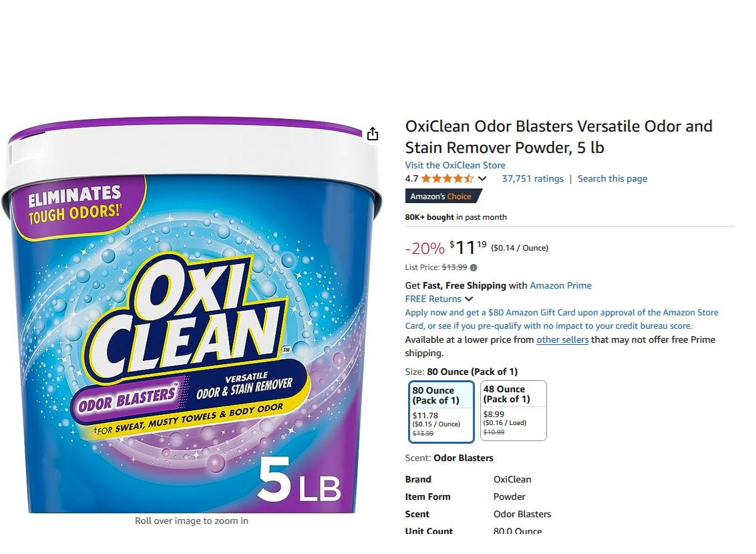Expand the rating breakdown chevron
Image resolution: width=756 pixels, height=554 pixels.
482,178
